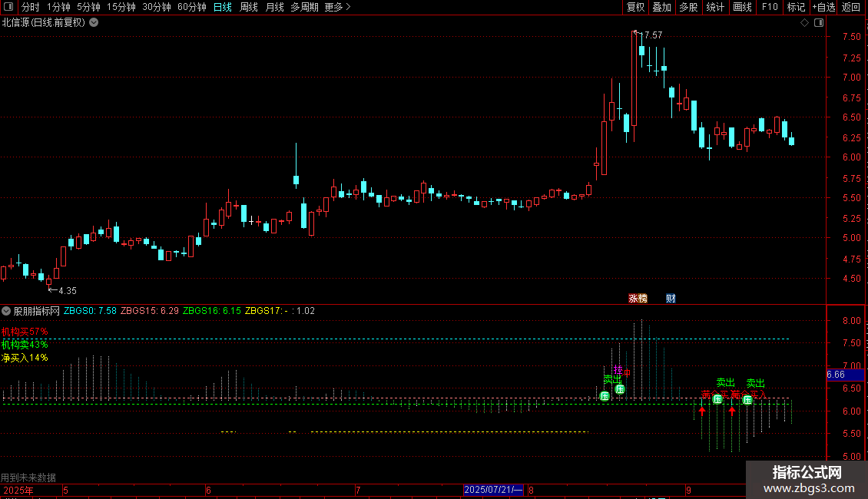Activate 画线 drawing tools
This screenshot has height=499, width=868.
point(742,7)
